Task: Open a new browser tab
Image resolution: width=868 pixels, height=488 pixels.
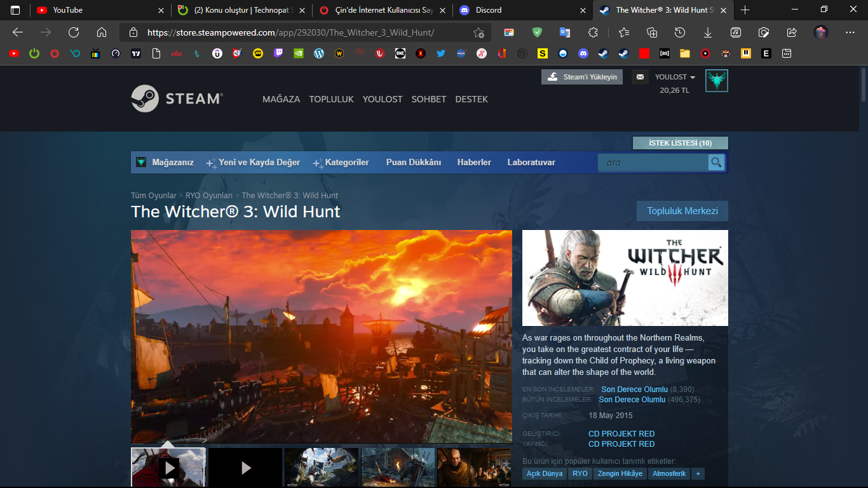Action: click(745, 10)
